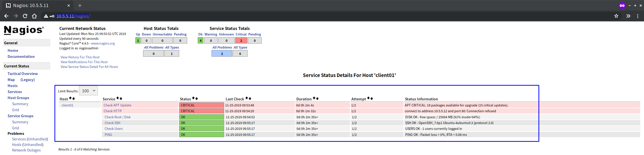Image resolution: width=644 pixels, height=155 pixels.
Task: Open a new browser tab
Action: 80,5
